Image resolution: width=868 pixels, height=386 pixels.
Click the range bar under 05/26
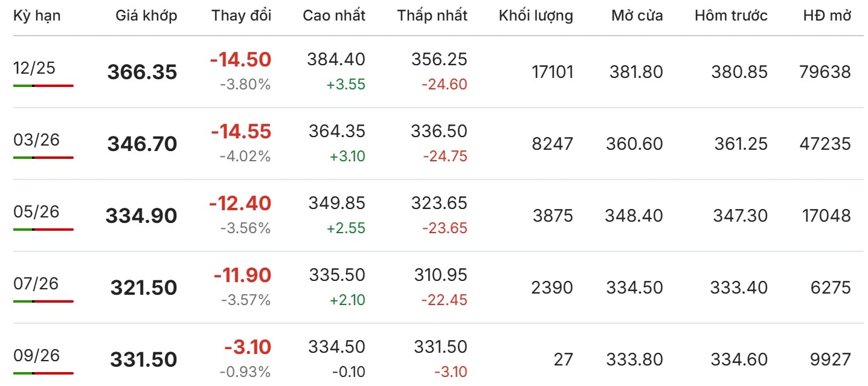coord(43,230)
